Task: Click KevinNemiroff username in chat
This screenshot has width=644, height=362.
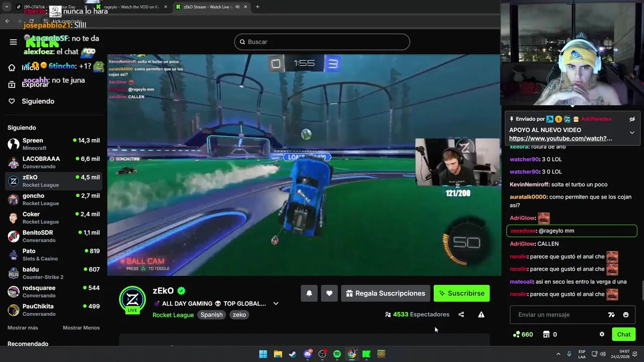Action: [529, 185]
